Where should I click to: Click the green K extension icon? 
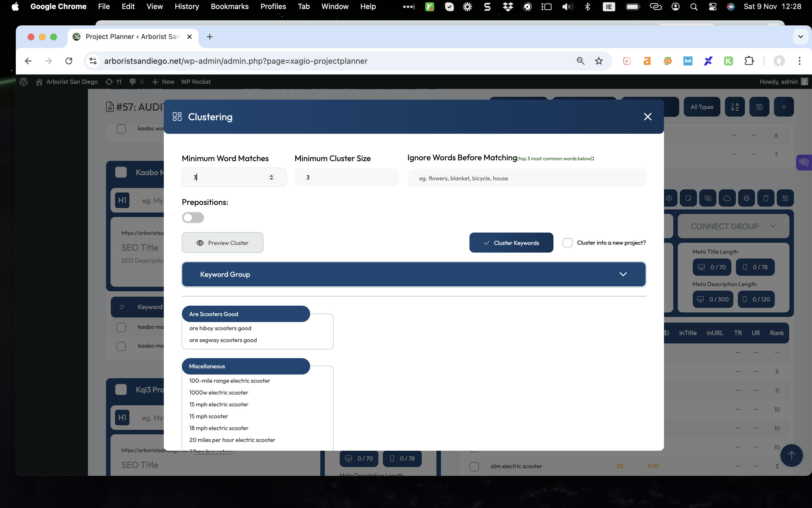click(x=729, y=61)
